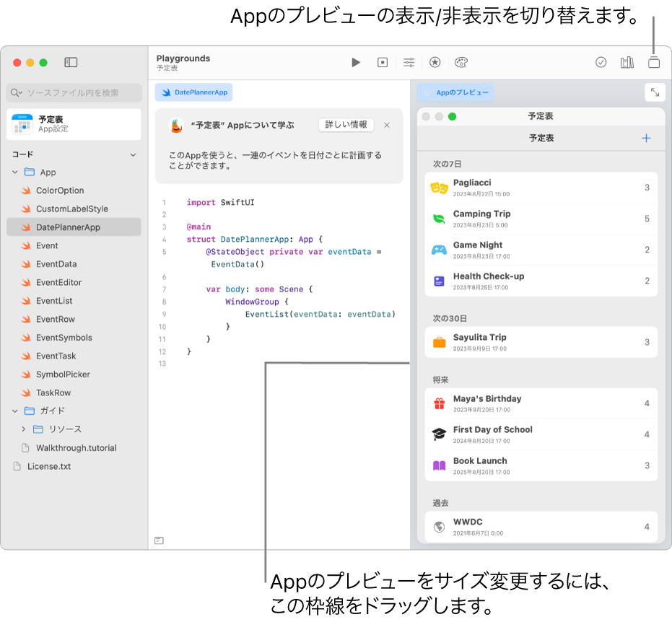
Task: Open the WWDC past event
Action: tap(541, 527)
